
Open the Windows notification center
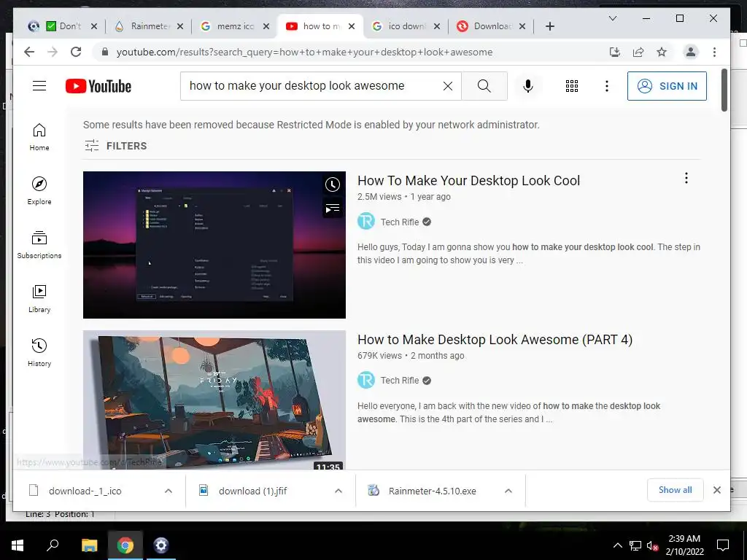point(723,545)
